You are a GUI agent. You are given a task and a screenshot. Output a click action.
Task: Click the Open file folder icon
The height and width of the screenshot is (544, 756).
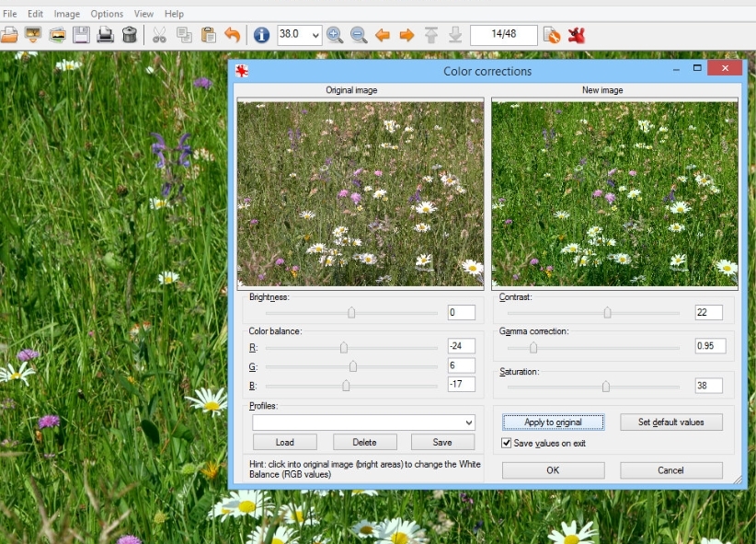coord(8,35)
